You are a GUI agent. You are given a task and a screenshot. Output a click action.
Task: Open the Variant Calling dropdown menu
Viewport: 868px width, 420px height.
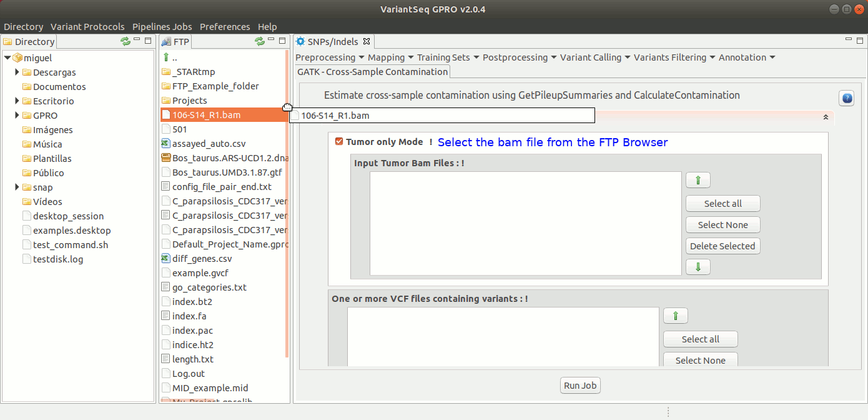tap(594, 57)
